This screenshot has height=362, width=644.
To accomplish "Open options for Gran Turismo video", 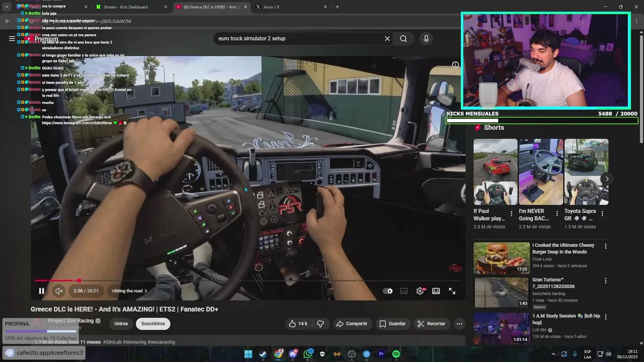I will point(606,281).
